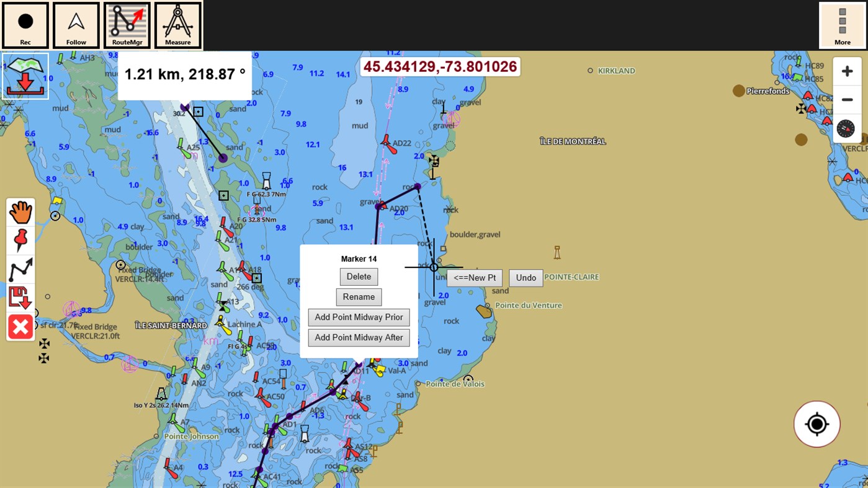Select the Measure tool
Screen dimensions: 868x488
point(177,25)
